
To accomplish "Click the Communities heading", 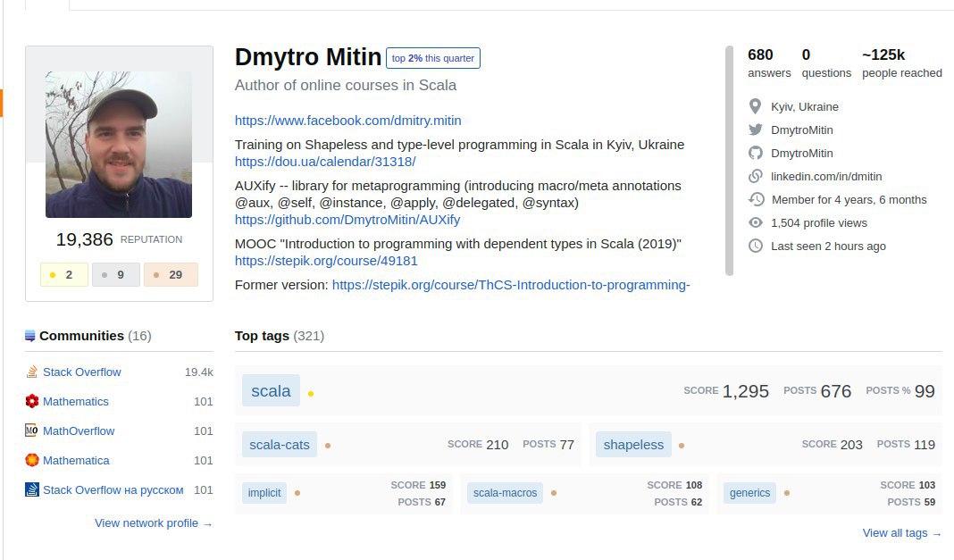I will point(81,336).
